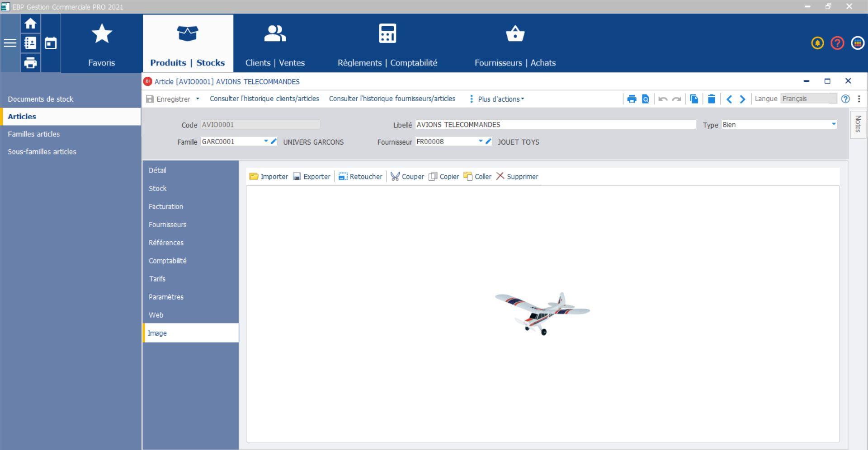
Task: Click Retoucher image tool
Action: 360,177
